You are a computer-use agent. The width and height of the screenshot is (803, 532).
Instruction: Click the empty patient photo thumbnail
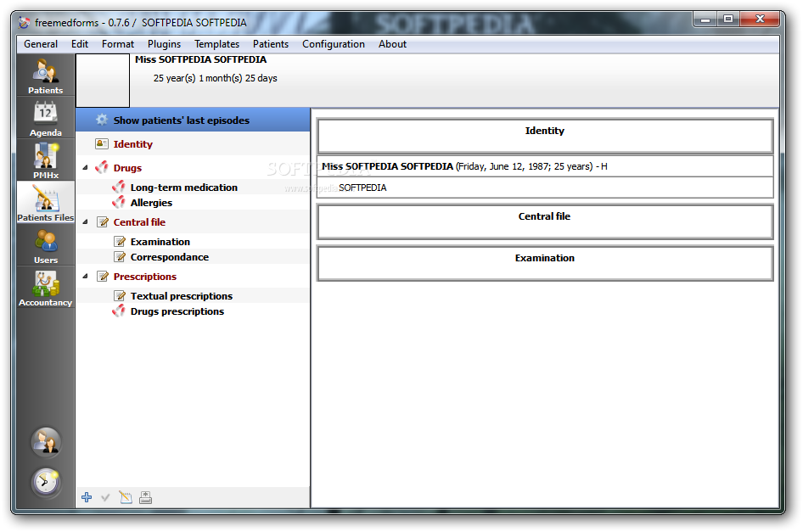(103, 81)
